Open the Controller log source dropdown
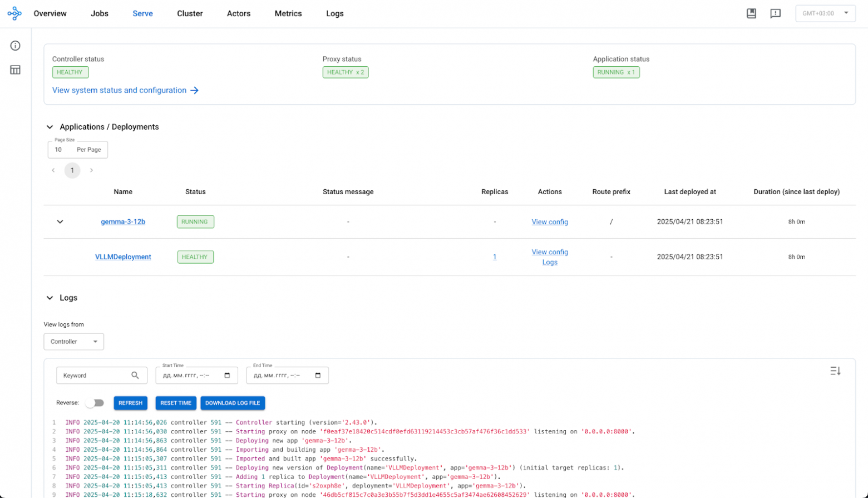The image size is (868, 498). click(73, 342)
